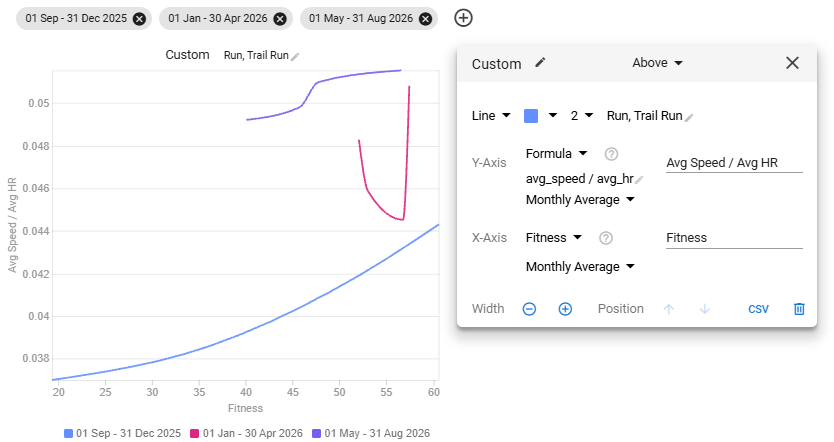Pick the blue line color swatch
This screenshot has width=834, height=442.
pos(531,116)
